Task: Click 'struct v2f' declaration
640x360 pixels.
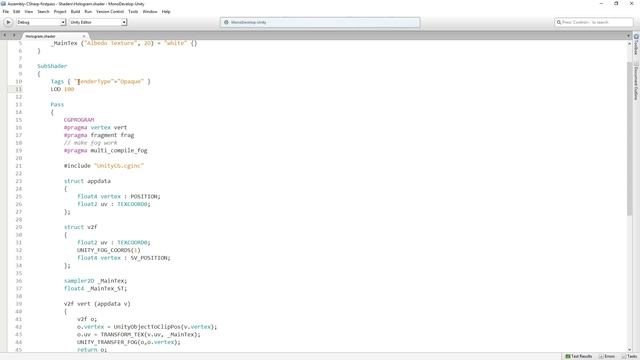Action: pos(80,227)
